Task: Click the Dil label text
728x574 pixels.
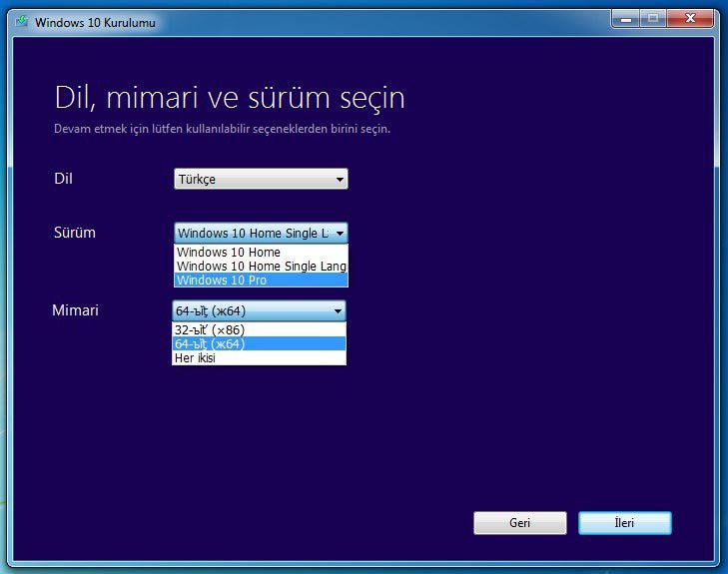Action: 63,179
